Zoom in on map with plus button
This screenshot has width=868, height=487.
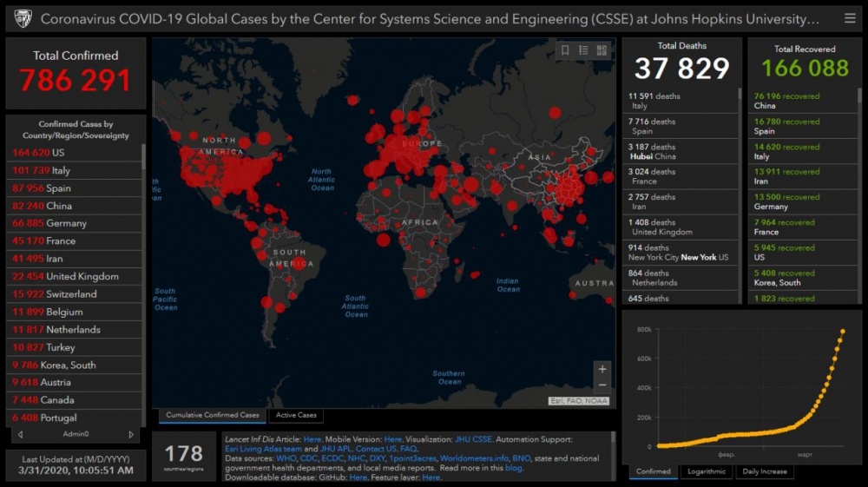(x=602, y=369)
